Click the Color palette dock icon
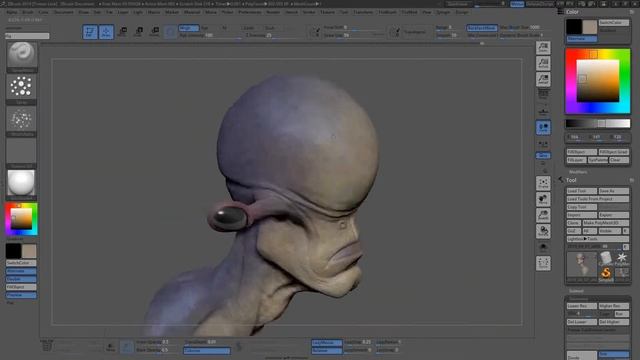This screenshot has width=640, height=360. (x=560, y=11)
